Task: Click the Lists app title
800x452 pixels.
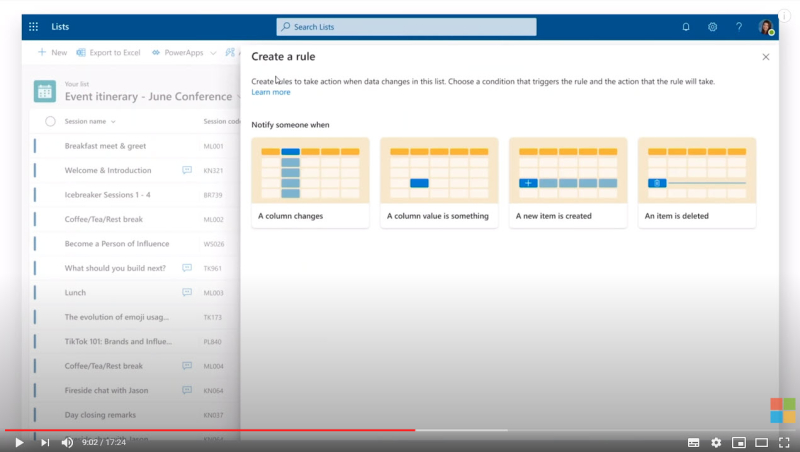Action: [60, 27]
